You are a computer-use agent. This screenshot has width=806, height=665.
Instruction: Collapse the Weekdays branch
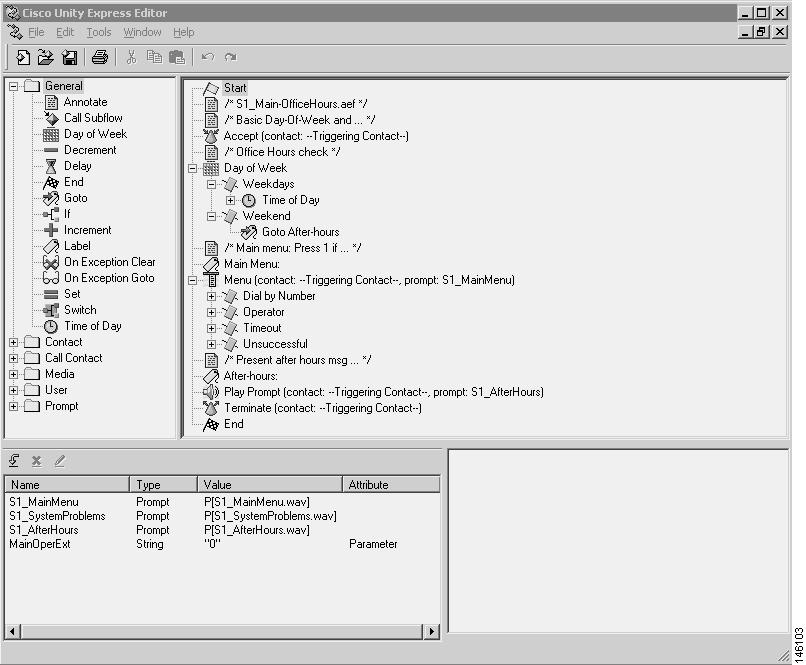coord(209,184)
